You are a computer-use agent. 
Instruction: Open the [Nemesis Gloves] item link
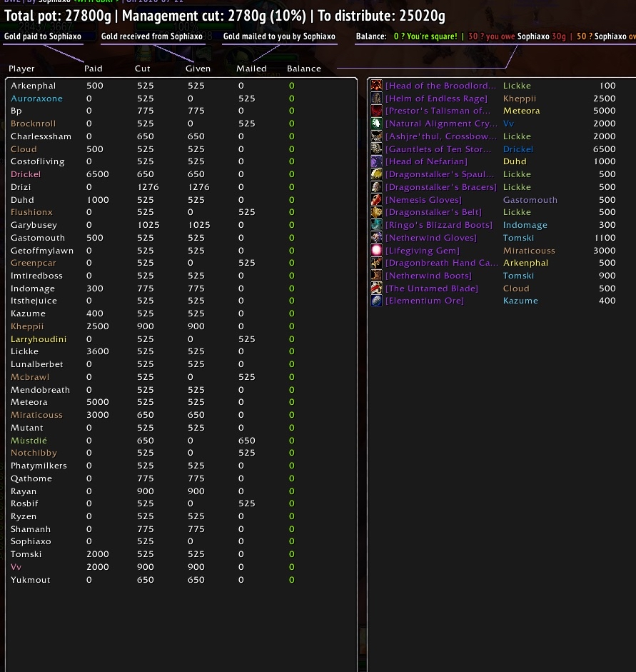click(423, 200)
